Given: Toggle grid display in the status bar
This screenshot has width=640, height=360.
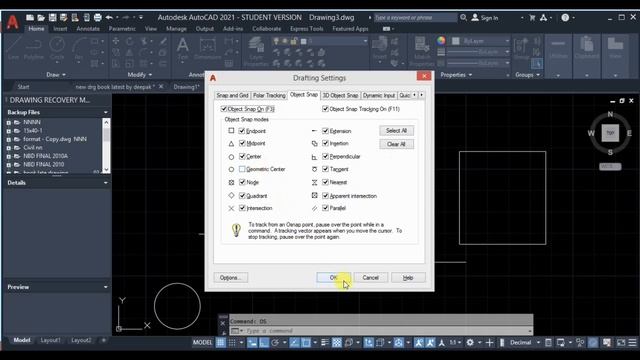Looking at the screenshot, I should pos(220,342).
